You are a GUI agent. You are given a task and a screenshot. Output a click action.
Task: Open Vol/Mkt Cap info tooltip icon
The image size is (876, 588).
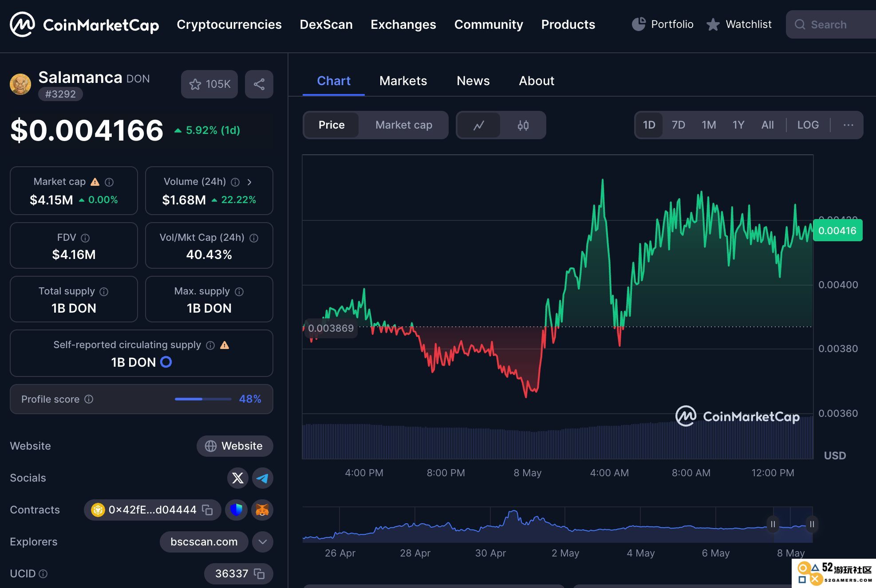pos(254,238)
